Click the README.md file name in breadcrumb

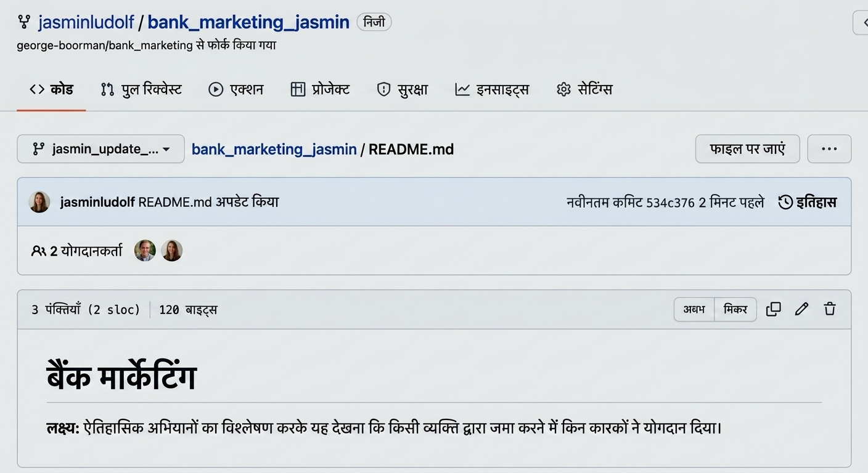click(411, 149)
